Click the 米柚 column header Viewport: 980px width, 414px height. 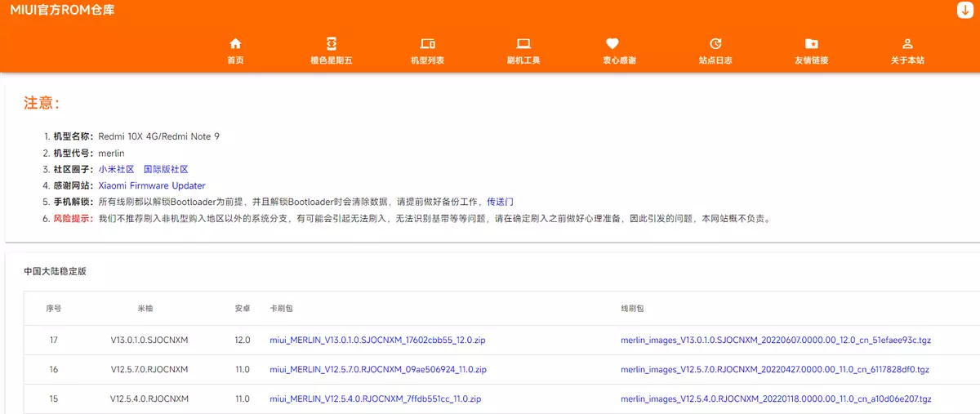pos(145,309)
